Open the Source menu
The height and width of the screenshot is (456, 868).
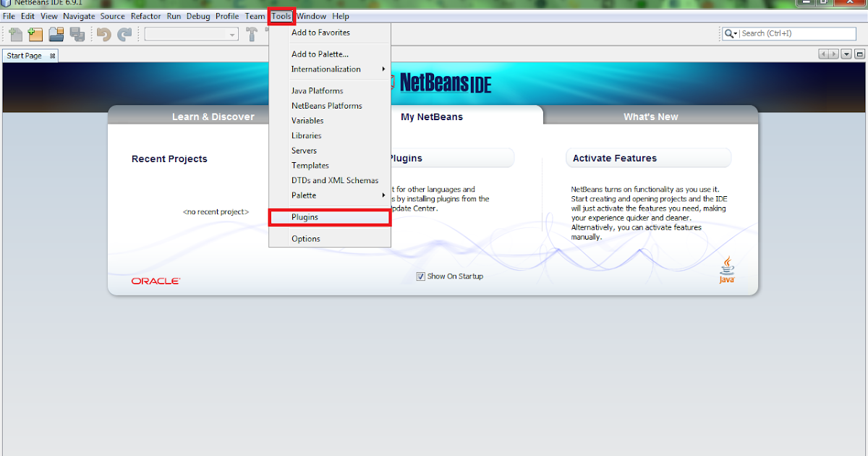pyautogui.click(x=112, y=16)
